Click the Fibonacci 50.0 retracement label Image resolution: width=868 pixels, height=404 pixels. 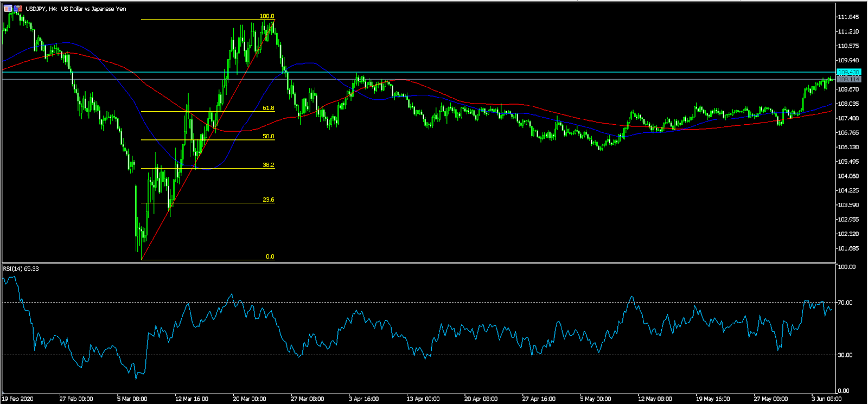click(268, 136)
